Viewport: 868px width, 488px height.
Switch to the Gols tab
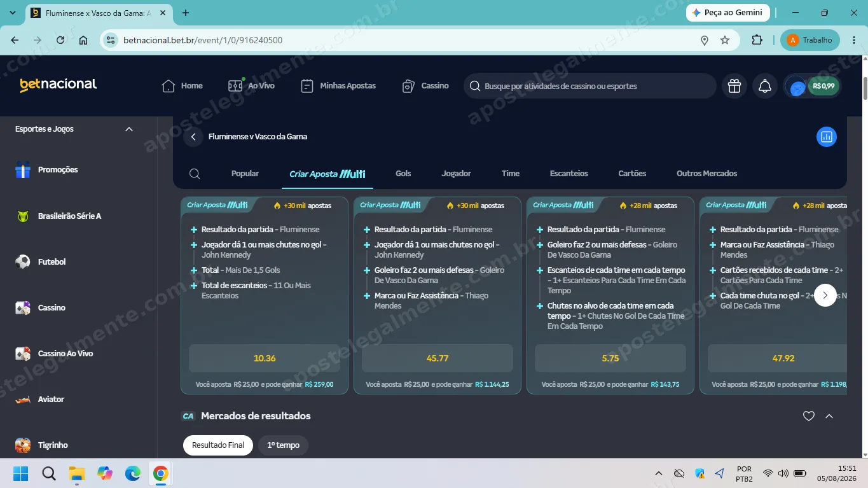click(403, 174)
